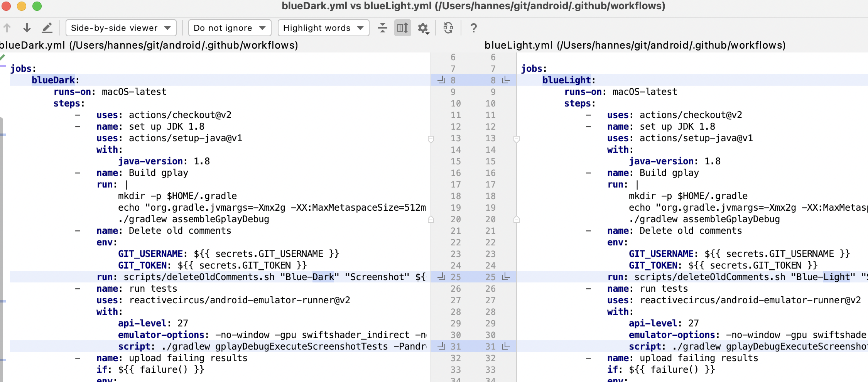Apply right change arrow on line 31

tap(506, 346)
